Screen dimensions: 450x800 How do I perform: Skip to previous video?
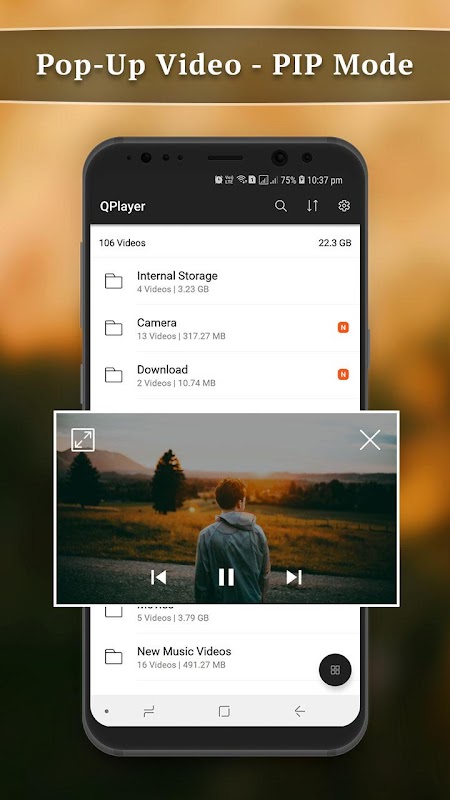coord(159,577)
